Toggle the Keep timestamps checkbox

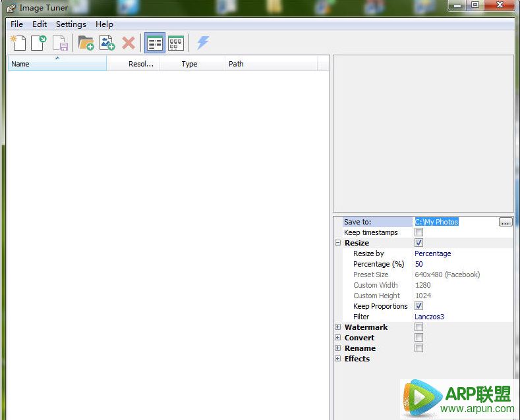tap(419, 232)
